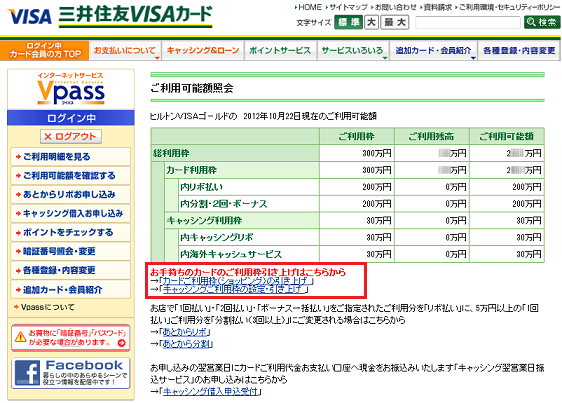Open the Facebook banner
562x403 pixels.
click(x=71, y=373)
